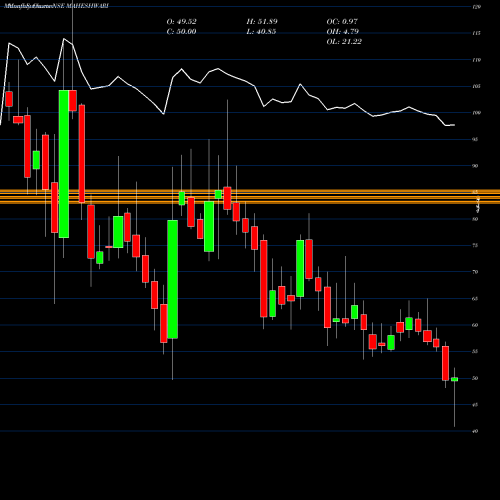Image resolution: width=500 pixels, height=500 pixels.
Task: Select the 'L: 40.85' low value
Action: point(261,32)
